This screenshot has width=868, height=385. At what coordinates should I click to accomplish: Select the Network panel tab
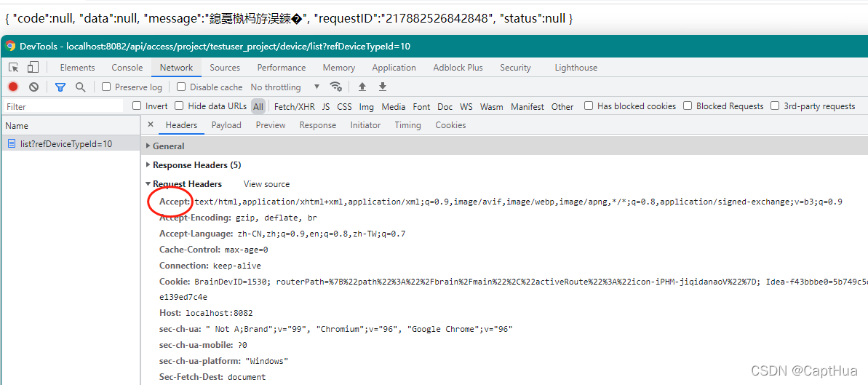point(176,68)
